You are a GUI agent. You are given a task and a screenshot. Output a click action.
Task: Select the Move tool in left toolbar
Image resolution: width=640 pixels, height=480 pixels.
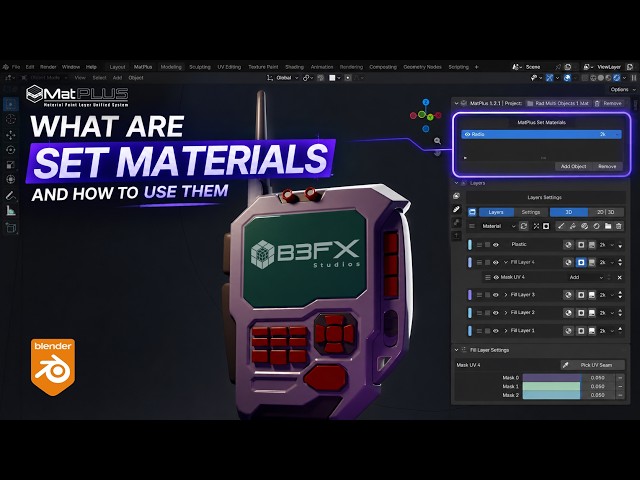(x=11, y=135)
